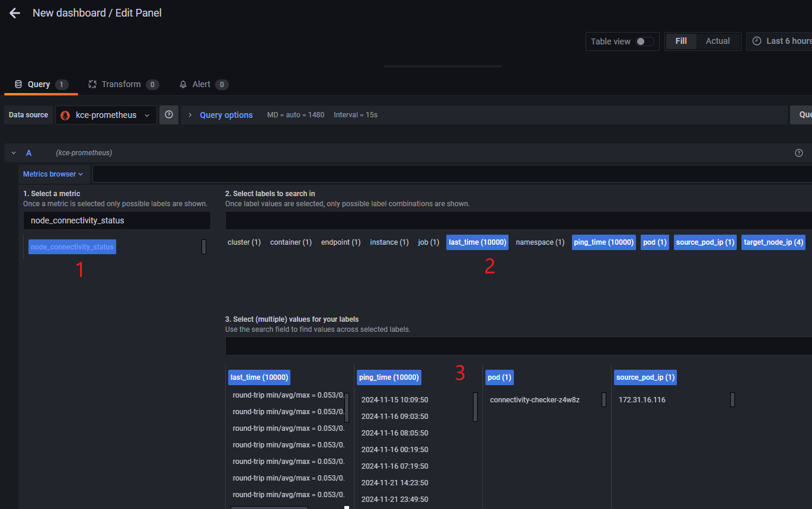Click the ping_time values list scrollbar
812x509 pixels.
[x=475, y=406]
